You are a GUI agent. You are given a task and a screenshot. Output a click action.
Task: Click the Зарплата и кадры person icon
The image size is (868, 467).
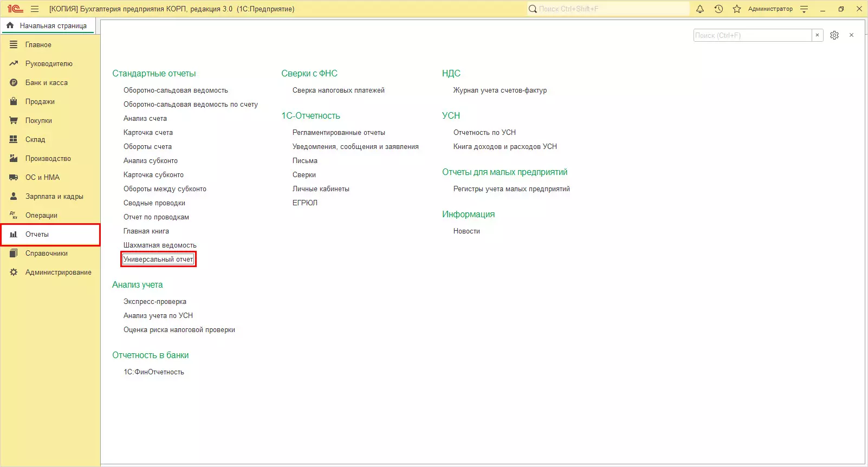[x=14, y=196]
